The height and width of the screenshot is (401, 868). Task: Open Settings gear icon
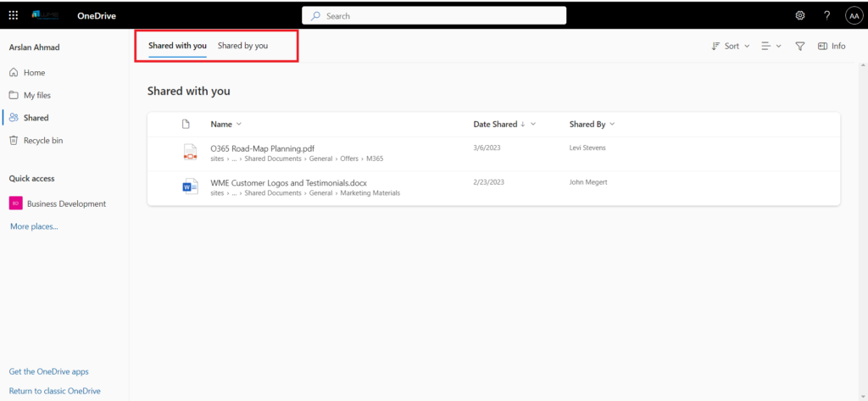tap(800, 15)
